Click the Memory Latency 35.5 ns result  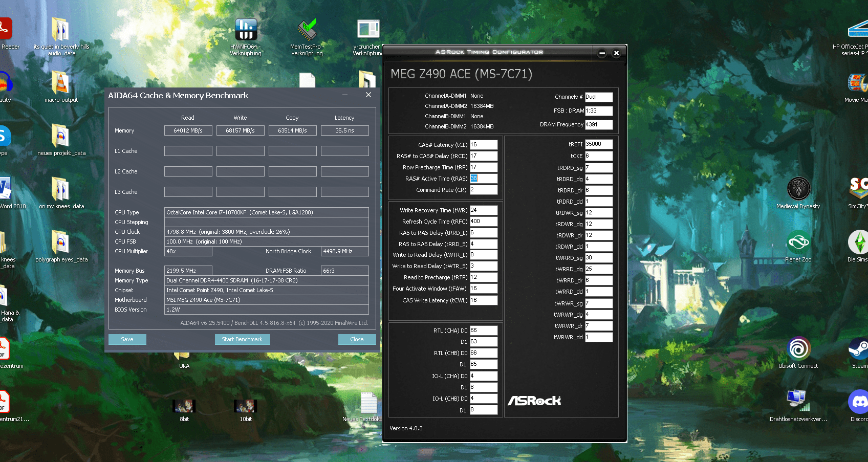coord(345,130)
